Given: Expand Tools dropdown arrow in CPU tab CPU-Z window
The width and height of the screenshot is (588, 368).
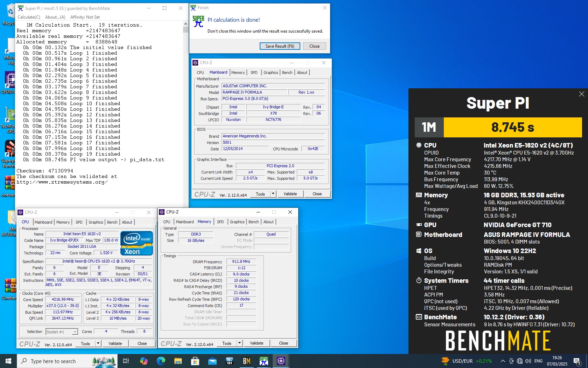Looking at the screenshot, I should point(98,343).
